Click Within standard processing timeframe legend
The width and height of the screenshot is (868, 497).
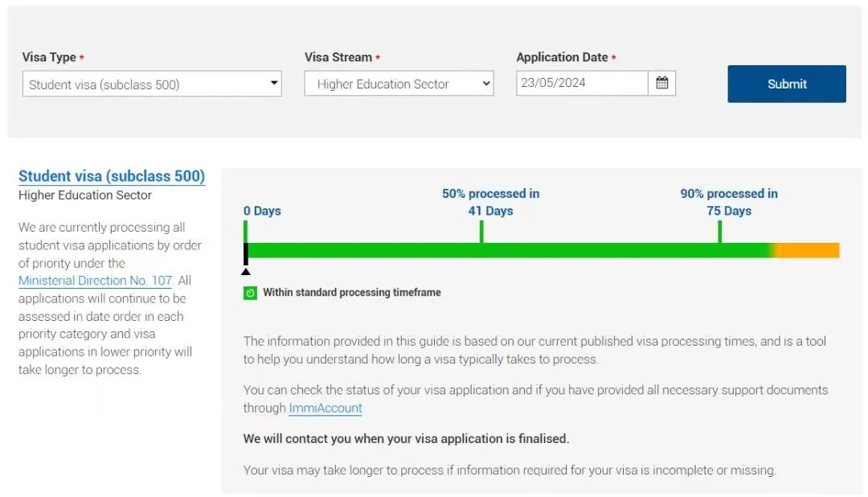coord(351,293)
